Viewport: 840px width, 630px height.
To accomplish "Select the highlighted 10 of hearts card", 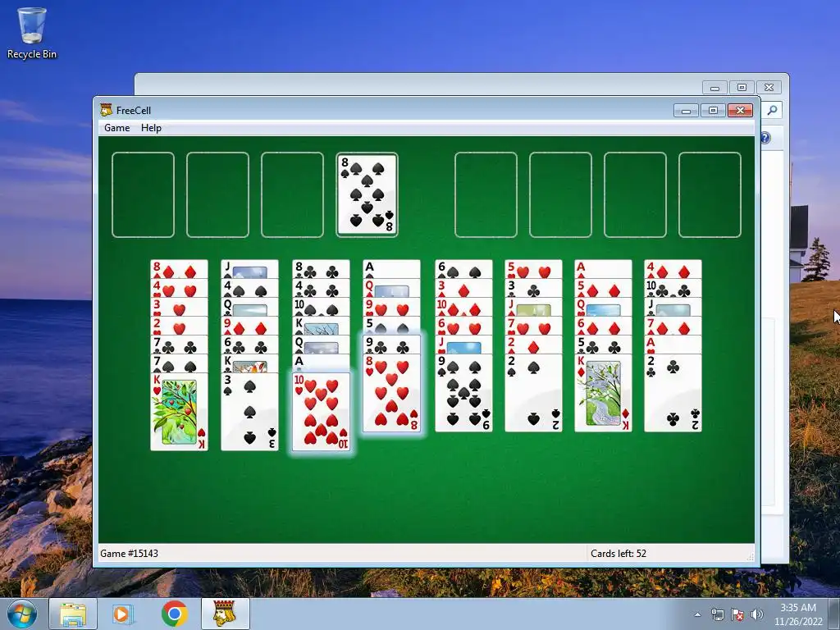I will click(x=321, y=412).
